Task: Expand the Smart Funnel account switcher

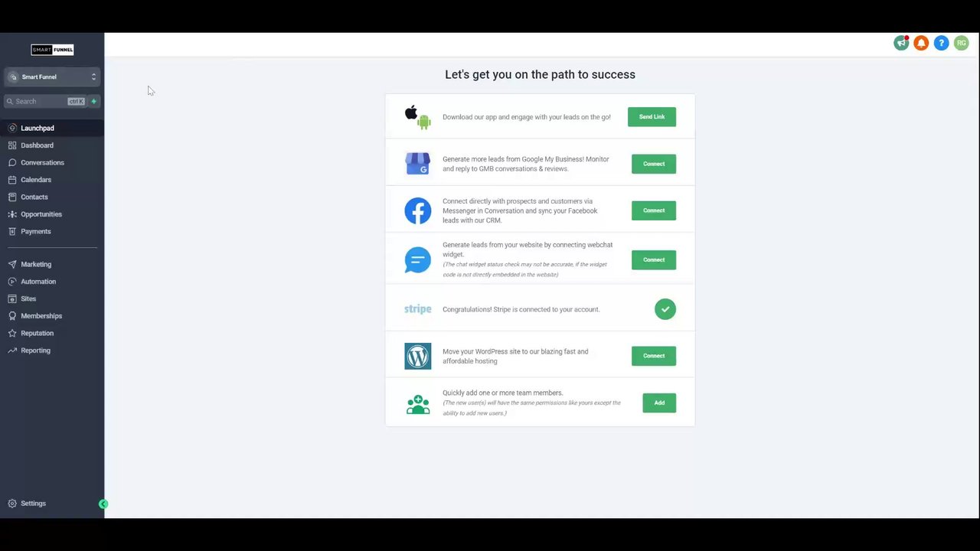Action: (52, 77)
